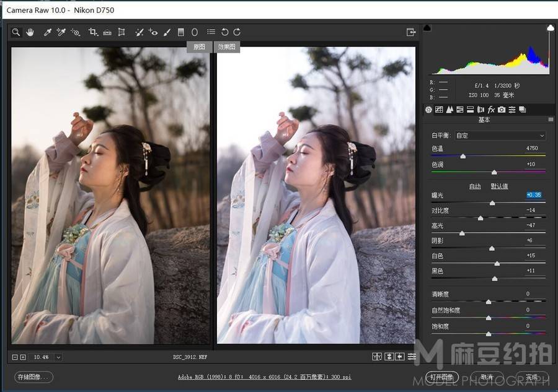Viewport: 558px width, 392px height.
Task: Click the 高光 value field -47
Action: (531, 225)
